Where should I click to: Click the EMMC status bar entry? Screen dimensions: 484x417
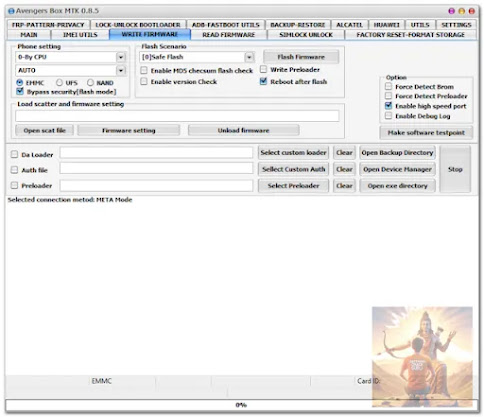(101, 381)
